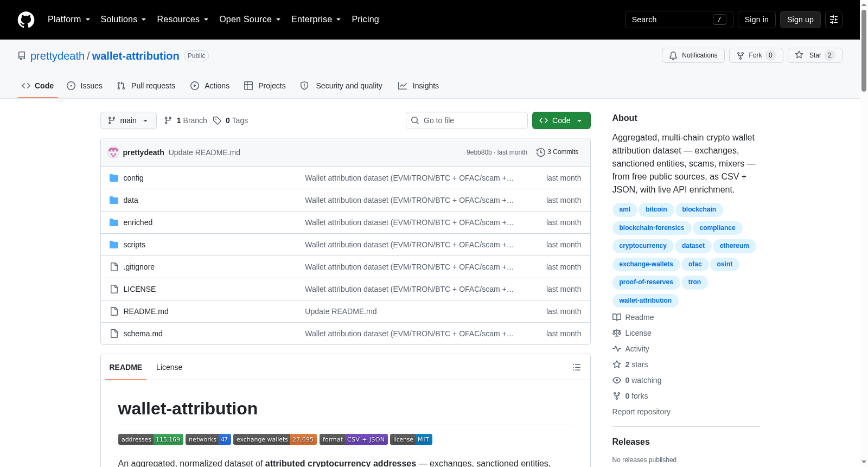Open the data folder icon
The width and height of the screenshot is (868, 467).
[114, 200]
